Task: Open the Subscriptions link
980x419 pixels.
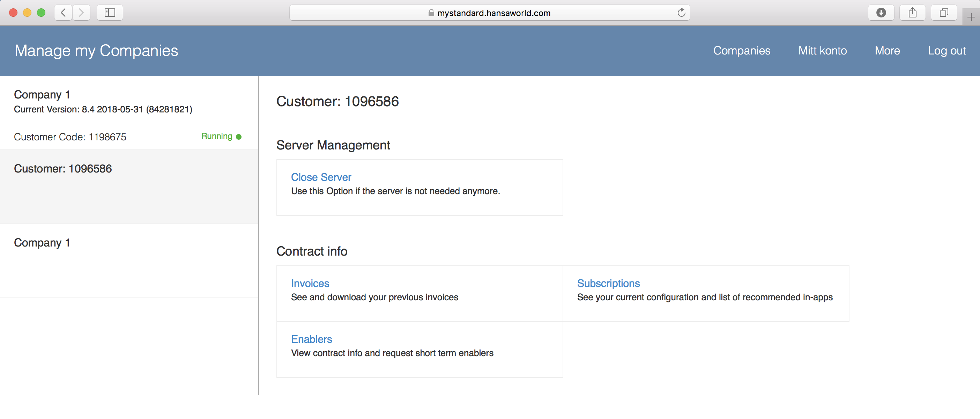Action: pyautogui.click(x=608, y=284)
